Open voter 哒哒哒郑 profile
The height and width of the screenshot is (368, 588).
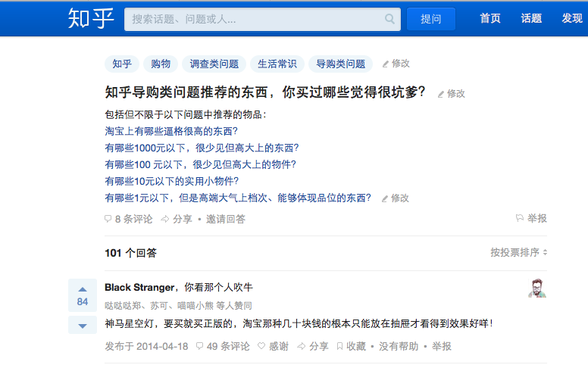point(123,306)
